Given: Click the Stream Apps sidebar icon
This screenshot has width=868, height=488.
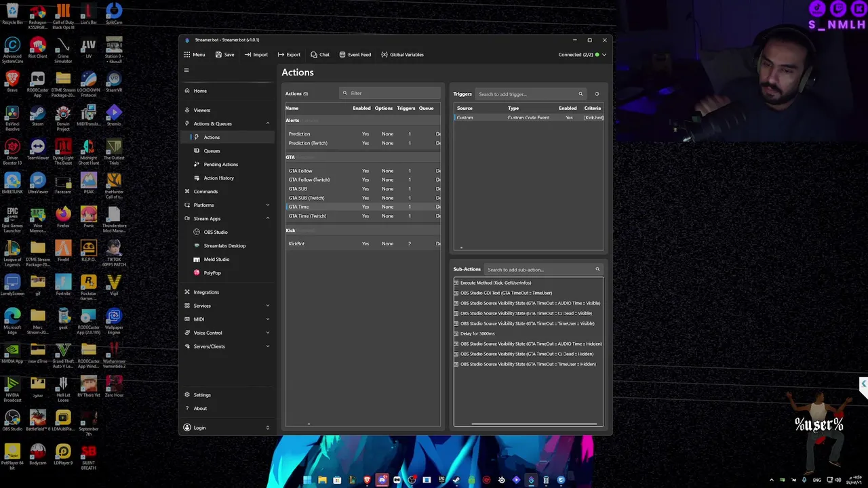Looking at the screenshot, I should point(187,218).
